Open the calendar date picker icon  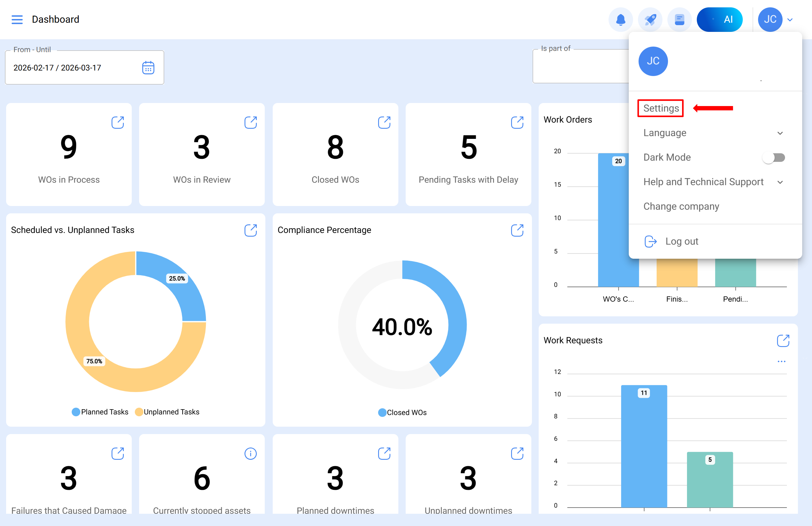click(148, 67)
